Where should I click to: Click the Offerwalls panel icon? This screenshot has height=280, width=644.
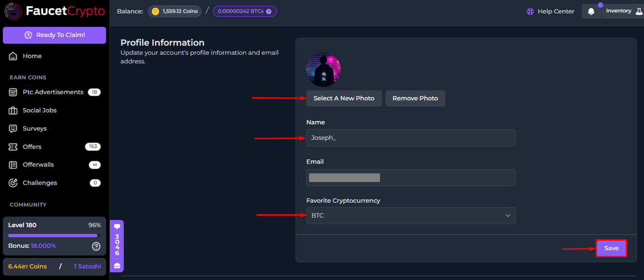pyautogui.click(x=13, y=165)
